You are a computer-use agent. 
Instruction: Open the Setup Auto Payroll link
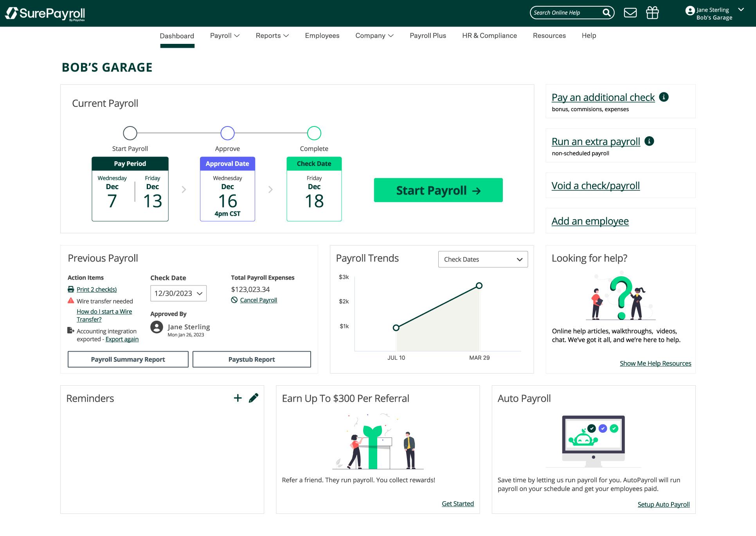(663, 504)
